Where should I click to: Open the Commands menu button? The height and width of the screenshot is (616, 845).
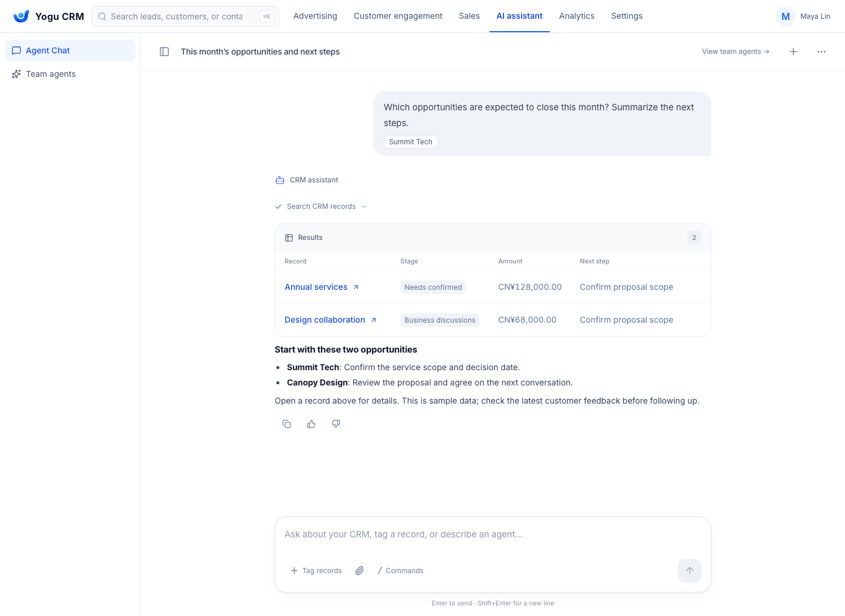coord(401,571)
